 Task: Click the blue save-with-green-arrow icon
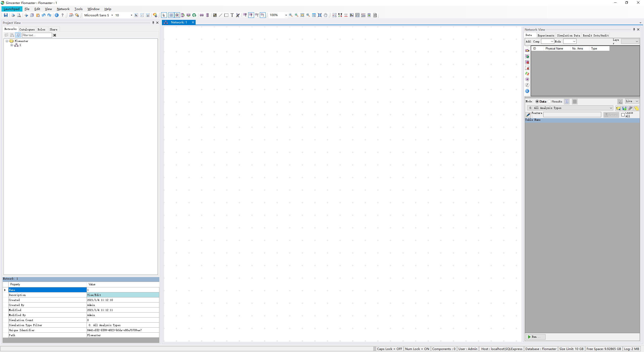(624, 108)
